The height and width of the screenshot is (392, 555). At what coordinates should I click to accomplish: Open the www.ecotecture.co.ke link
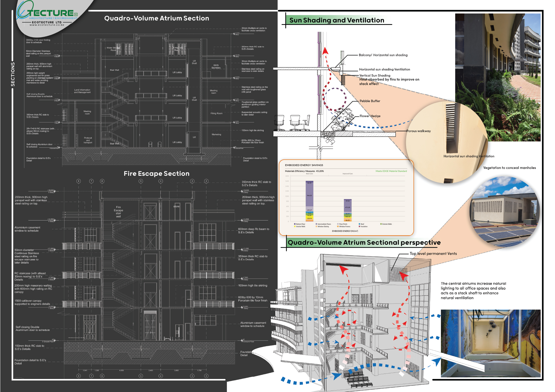47,25
